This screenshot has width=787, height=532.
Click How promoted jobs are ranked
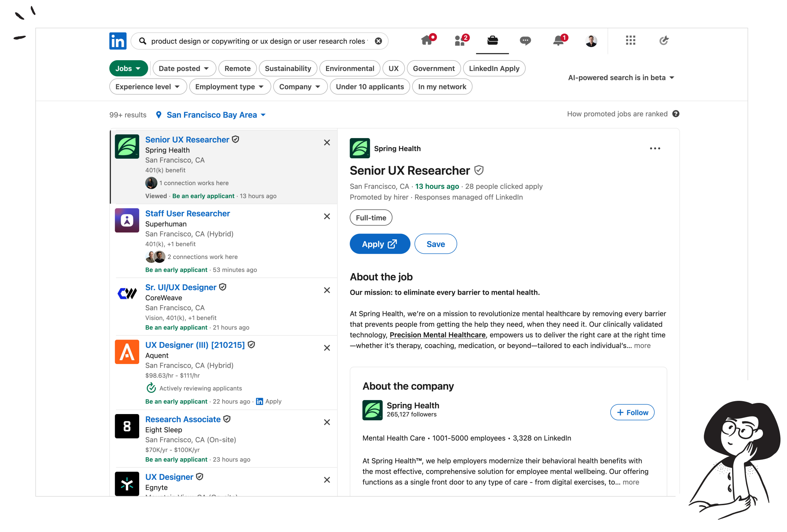(617, 114)
